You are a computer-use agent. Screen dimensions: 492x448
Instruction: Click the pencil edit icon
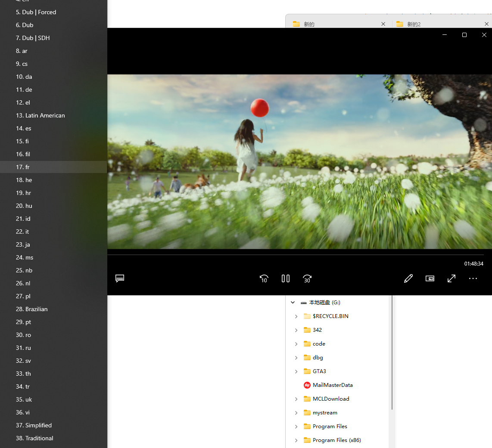tap(408, 278)
